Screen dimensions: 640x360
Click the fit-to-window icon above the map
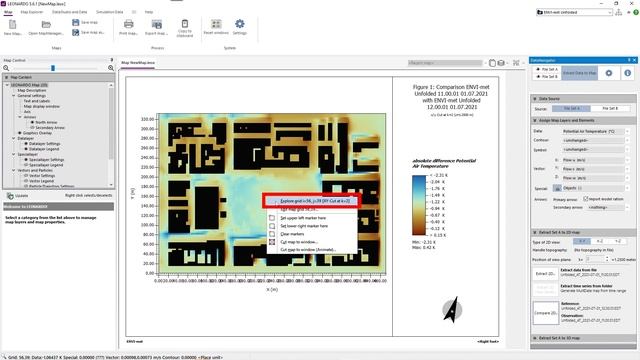point(516,63)
